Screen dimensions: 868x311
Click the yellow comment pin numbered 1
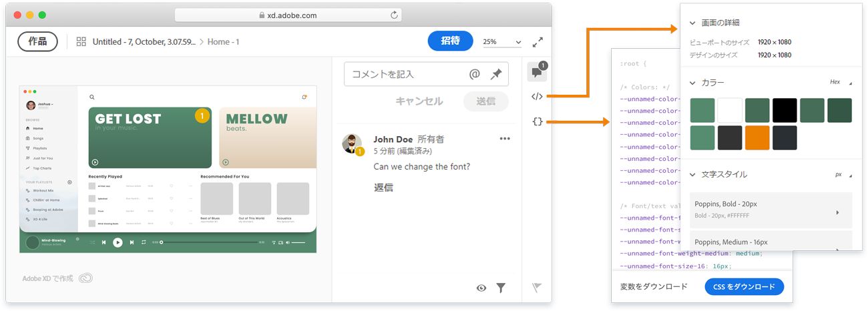coord(202,116)
